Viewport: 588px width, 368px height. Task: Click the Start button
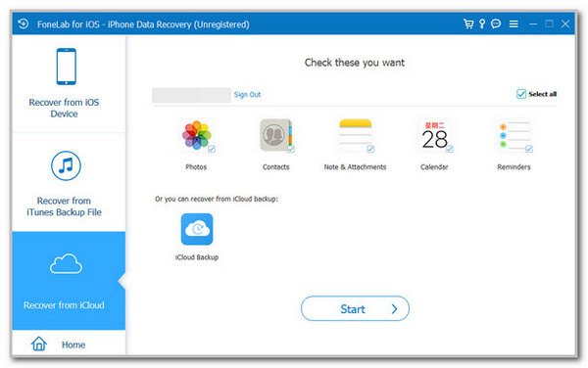(355, 308)
